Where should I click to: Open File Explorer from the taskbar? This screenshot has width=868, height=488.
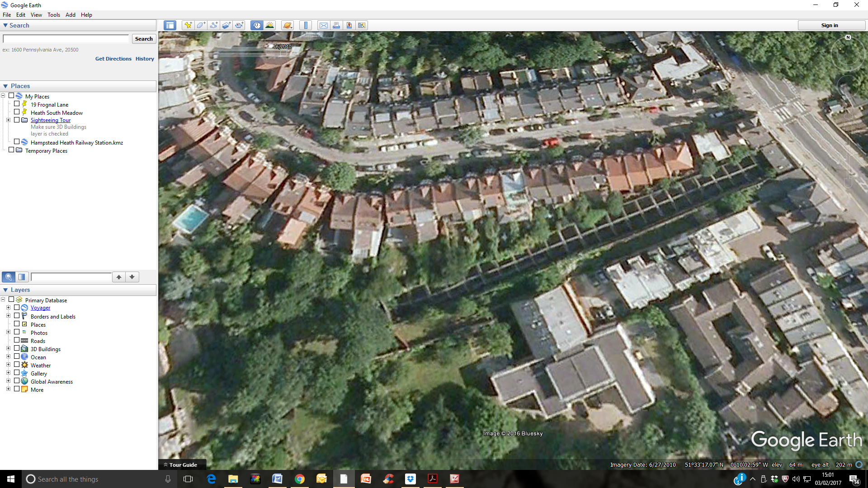(233, 479)
